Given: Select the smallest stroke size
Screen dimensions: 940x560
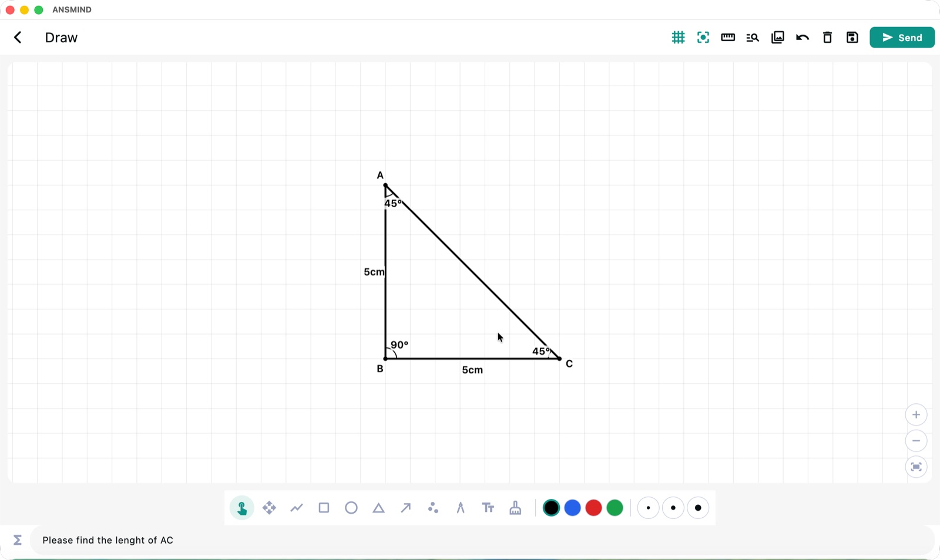Looking at the screenshot, I should pyautogui.click(x=648, y=508).
